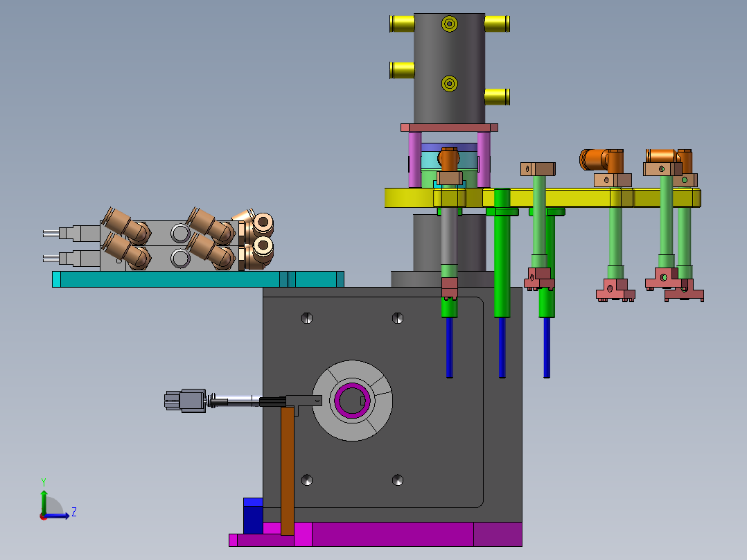Select the gray sensor connector plug at left
This screenshot has height=560, width=747.
pos(185,401)
